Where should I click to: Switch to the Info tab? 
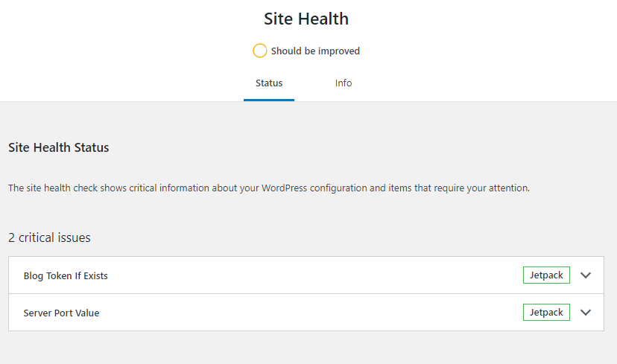click(x=343, y=83)
